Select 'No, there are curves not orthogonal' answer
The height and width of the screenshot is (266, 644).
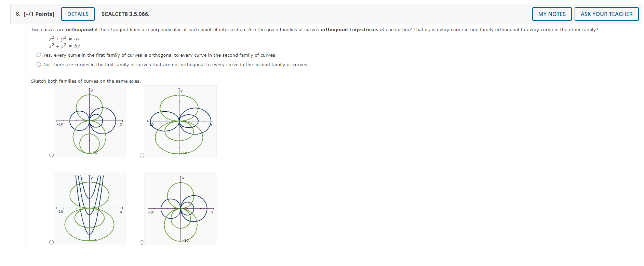(39, 64)
